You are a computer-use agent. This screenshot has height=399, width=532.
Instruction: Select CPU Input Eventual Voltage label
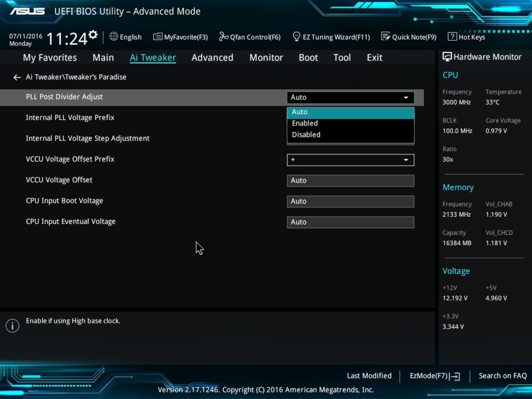(x=71, y=221)
